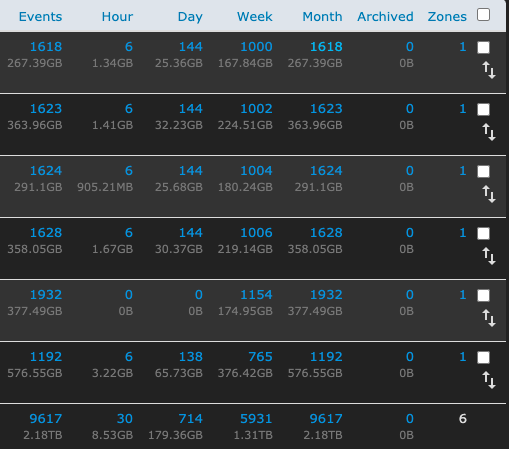The height and width of the screenshot is (449, 509).
Task: Click the 65.73GB day size text
Action: pyautogui.click(x=179, y=373)
